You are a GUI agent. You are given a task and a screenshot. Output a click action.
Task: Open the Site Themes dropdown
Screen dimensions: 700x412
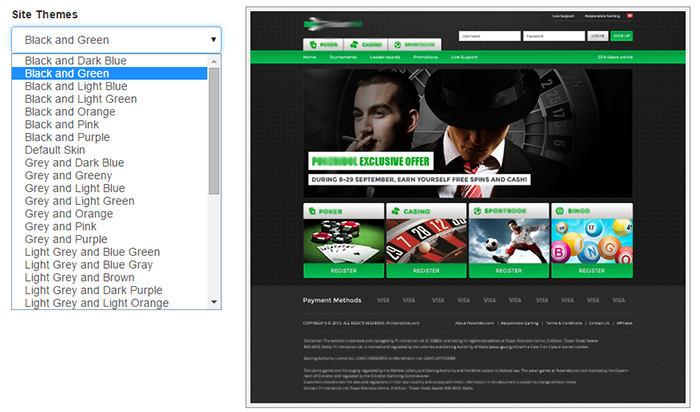pyautogui.click(x=116, y=39)
